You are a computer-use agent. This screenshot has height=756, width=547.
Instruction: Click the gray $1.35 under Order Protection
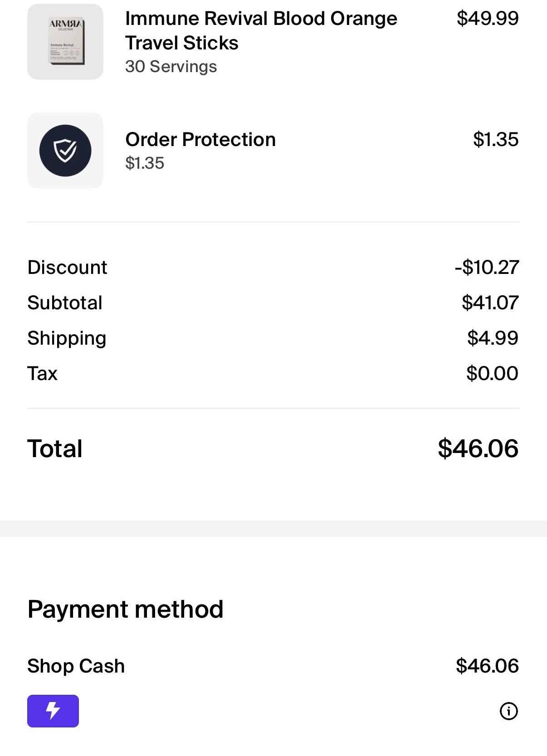145,163
